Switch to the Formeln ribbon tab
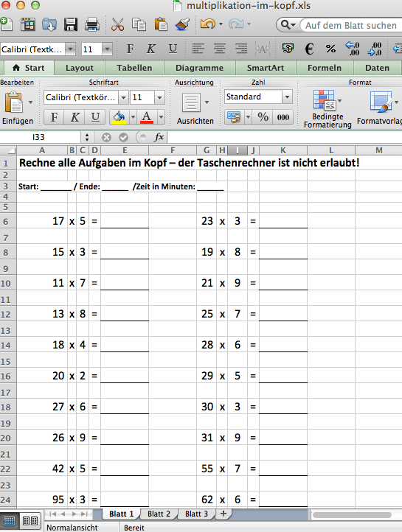Viewport: 402px width, 532px height. [x=325, y=68]
